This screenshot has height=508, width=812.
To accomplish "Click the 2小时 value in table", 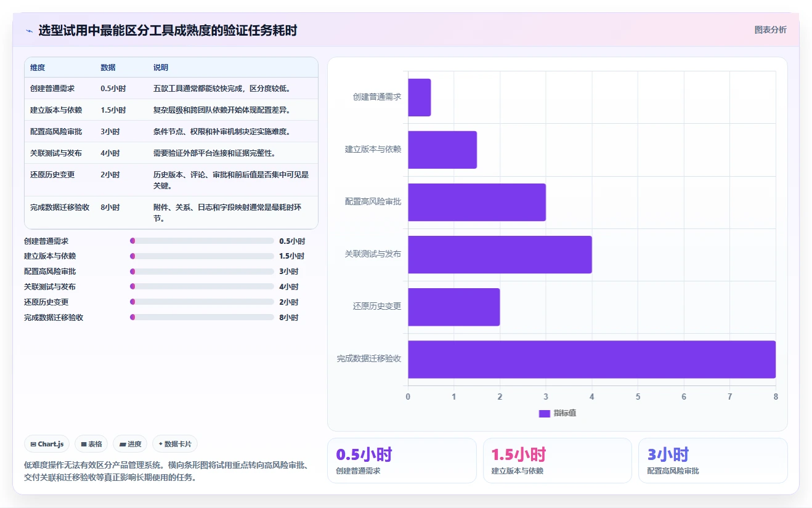I will pos(110,175).
